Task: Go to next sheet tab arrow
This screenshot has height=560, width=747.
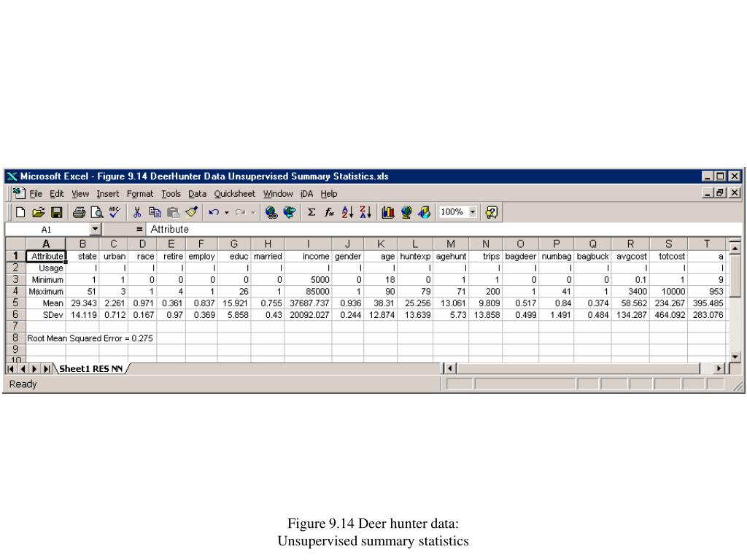Action: click(34, 368)
